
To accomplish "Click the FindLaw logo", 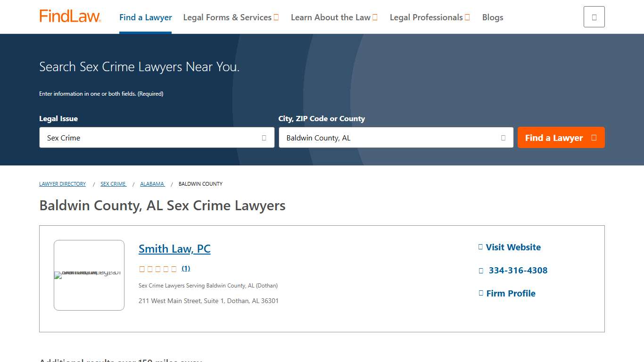I will tap(69, 16).
